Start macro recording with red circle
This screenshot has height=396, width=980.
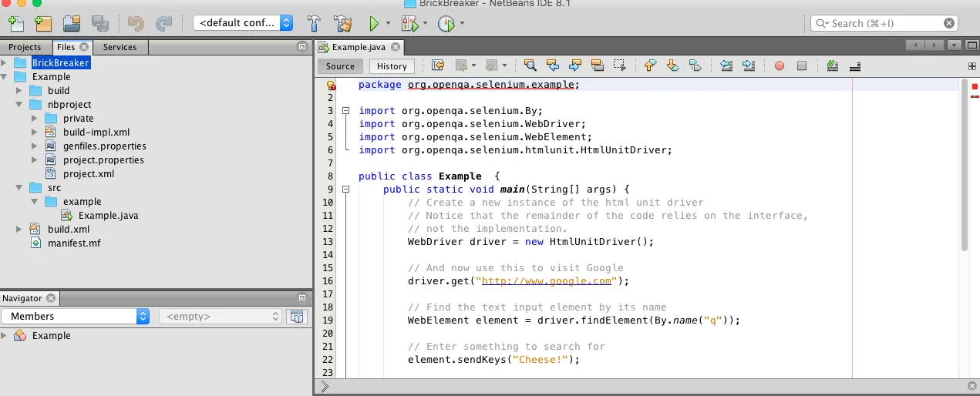click(x=779, y=65)
